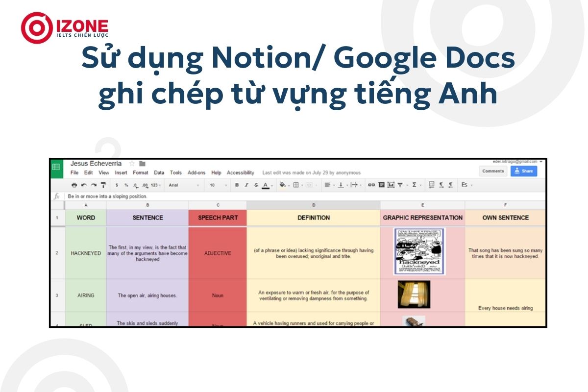This screenshot has width=588, height=392.
Task: Click the hackneyed cartoon image thumbnail
Action: point(419,251)
